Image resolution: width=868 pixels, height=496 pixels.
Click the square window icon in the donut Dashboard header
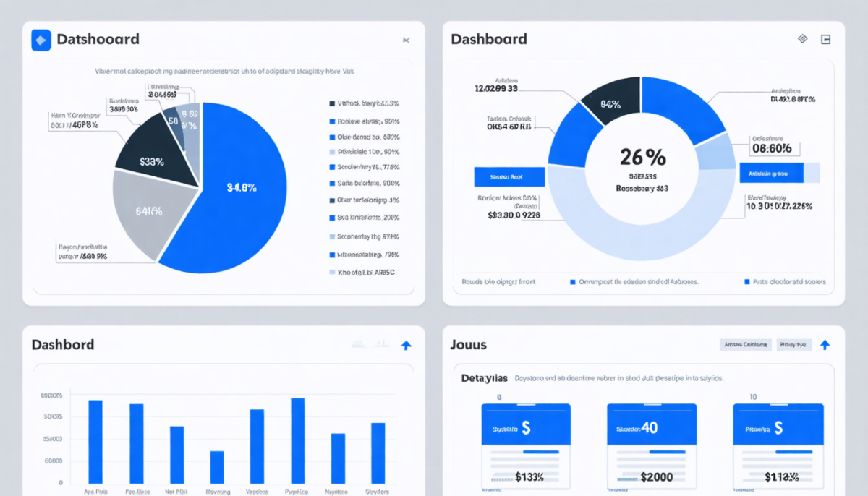(x=826, y=39)
